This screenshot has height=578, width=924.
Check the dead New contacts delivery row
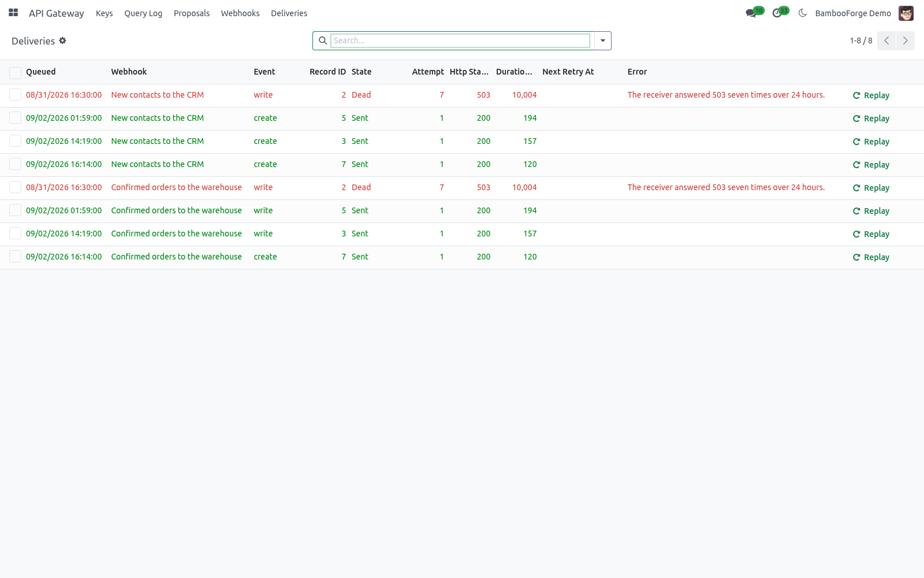(15, 95)
